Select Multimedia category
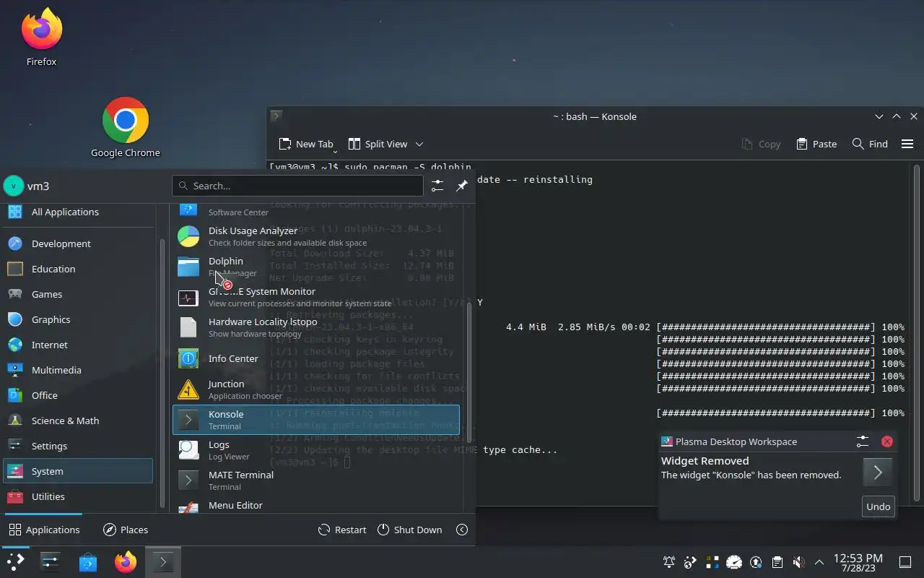Viewport: 924px width, 578px height. coord(78,370)
